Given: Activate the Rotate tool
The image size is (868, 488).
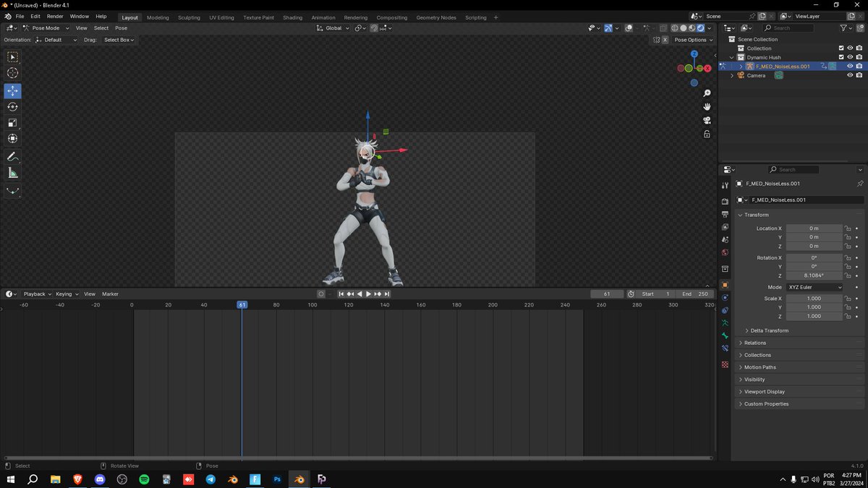Looking at the screenshot, I should tap(12, 106).
